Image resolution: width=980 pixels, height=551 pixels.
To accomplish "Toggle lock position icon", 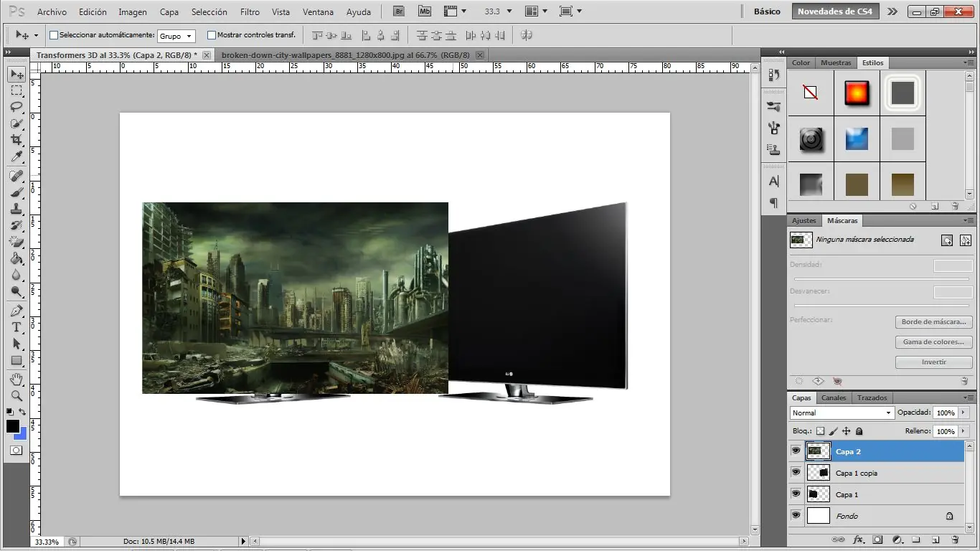I will click(846, 431).
